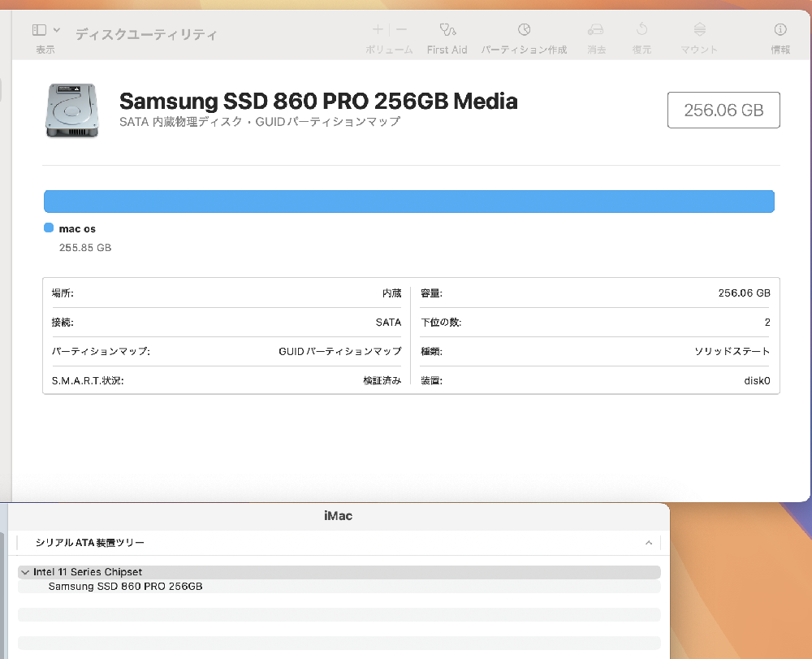Click the シリアルATA装置ツリー column header
The width and height of the screenshot is (812, 659).
point(90,543)
